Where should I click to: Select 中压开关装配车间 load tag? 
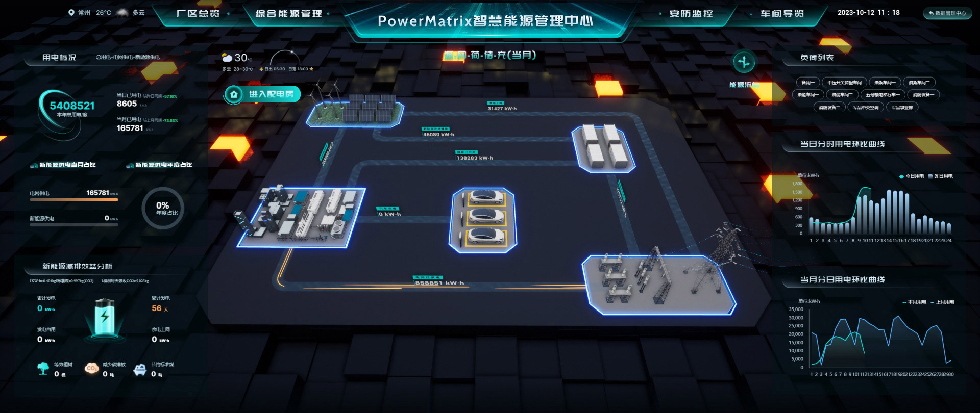844,83
